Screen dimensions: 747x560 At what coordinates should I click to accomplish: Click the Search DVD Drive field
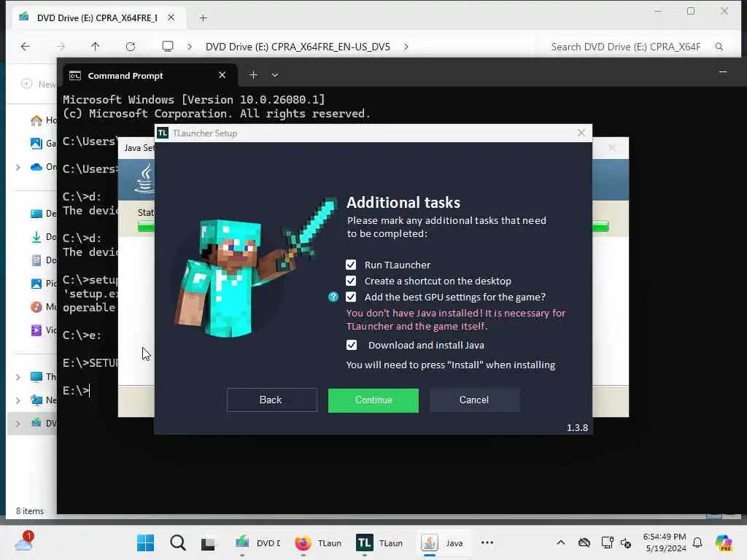(625, 47)
